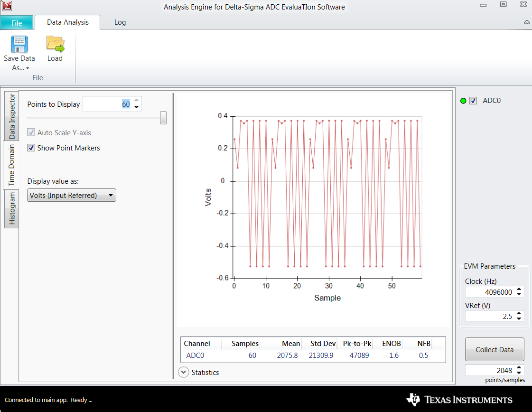The image size is (532, 412).
Task: Toggle the ADC0 channel checkbox
Action: tap(473, 101)
